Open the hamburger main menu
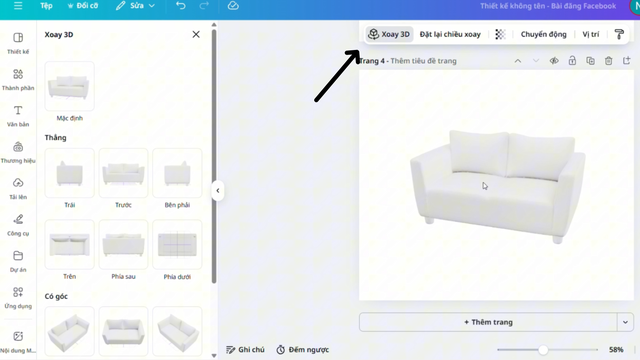640x360 pixels. coord(18,6)
